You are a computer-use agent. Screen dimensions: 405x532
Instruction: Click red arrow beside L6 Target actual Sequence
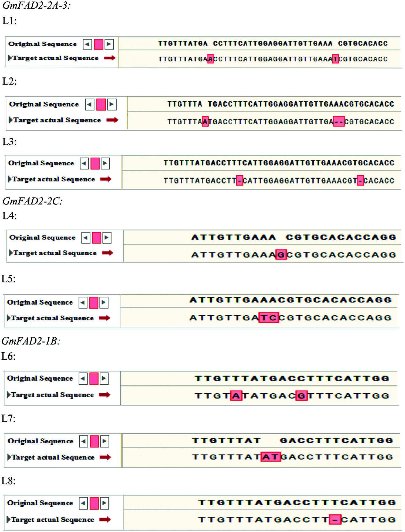click(104, 395)
